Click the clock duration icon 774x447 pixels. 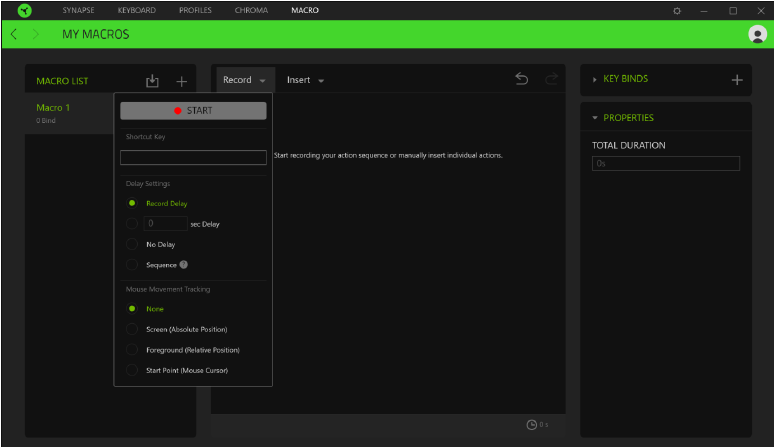tap(531, 425)
